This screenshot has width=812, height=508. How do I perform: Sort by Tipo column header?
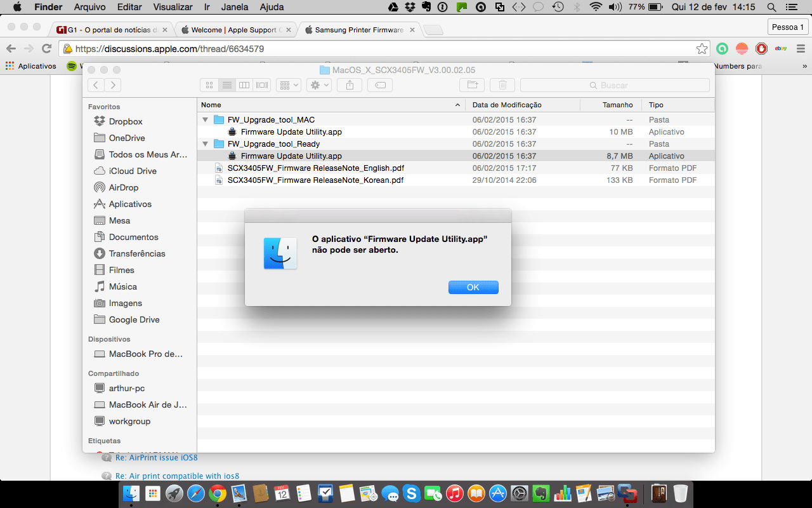coord(678,105)
